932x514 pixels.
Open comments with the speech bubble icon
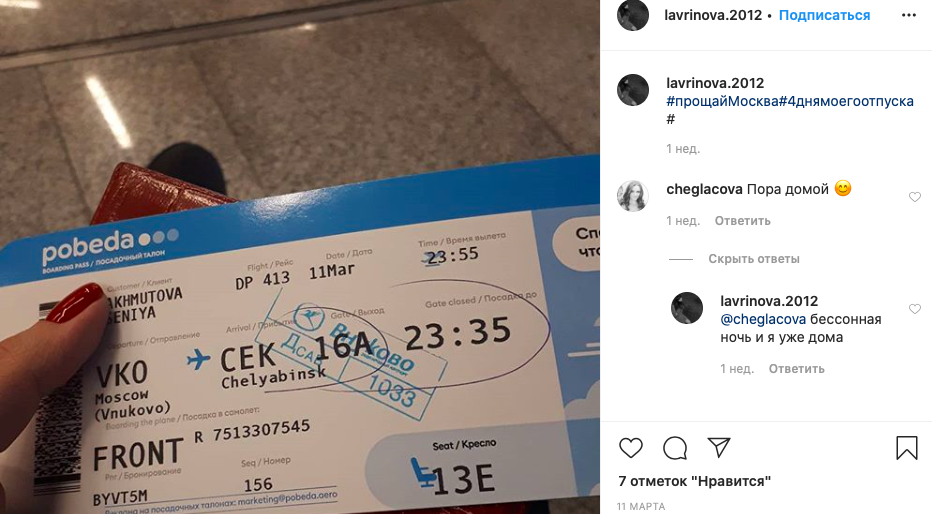coord(675,448)
